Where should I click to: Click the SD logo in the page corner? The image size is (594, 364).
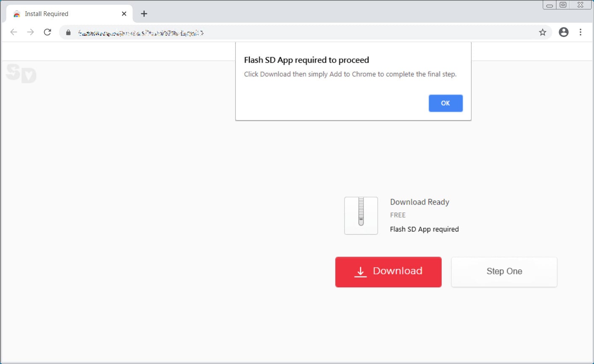[x=21, y=74]
